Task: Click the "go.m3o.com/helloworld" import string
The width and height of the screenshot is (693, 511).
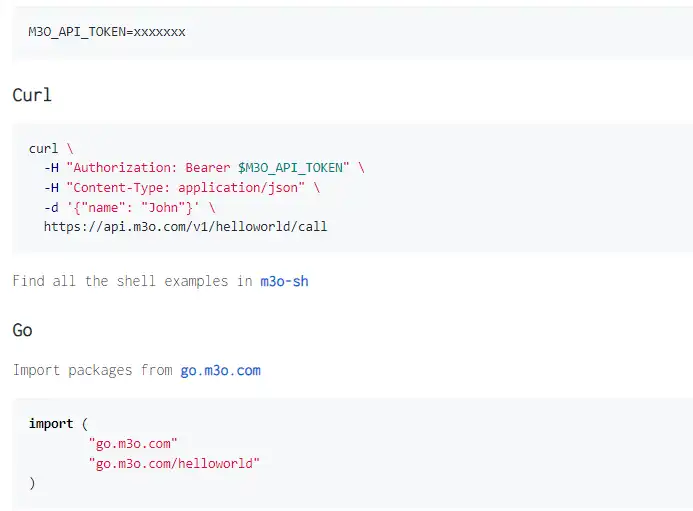Action: tap(174, 462)
